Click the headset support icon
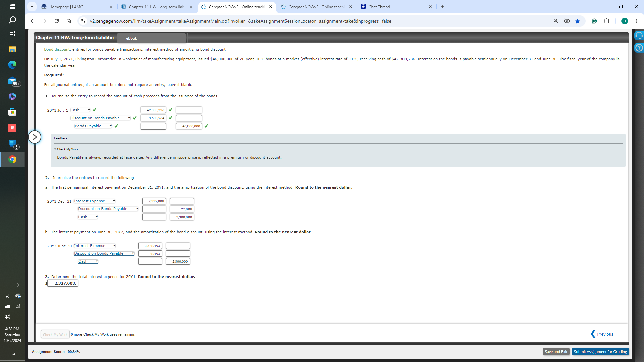 coord(639,36)
